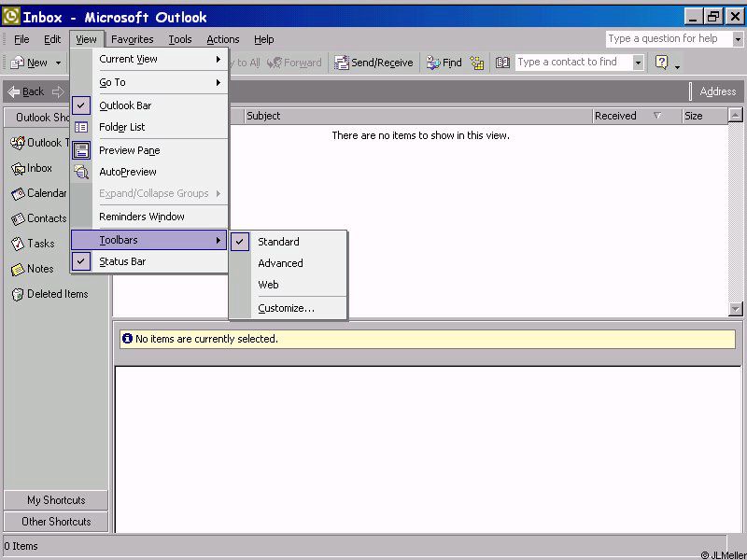Expand the Current View submenu

(149, 59)
